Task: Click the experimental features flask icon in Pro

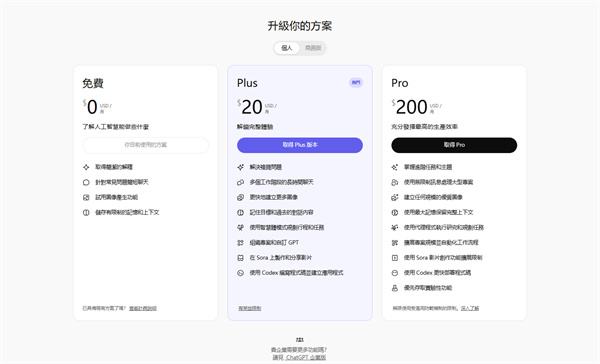Action: [395, 288]
